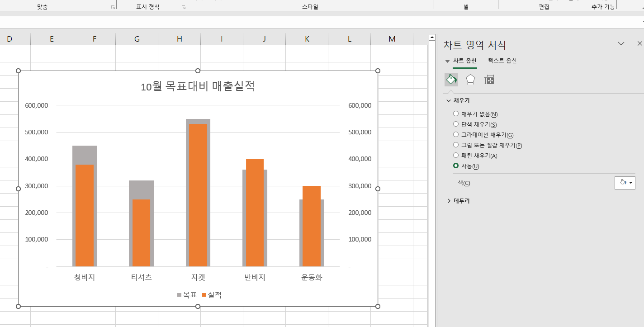Open the 표시 형식 dialog launcher
Viewport: 644px width, 327px height.
tap(183, 7)
